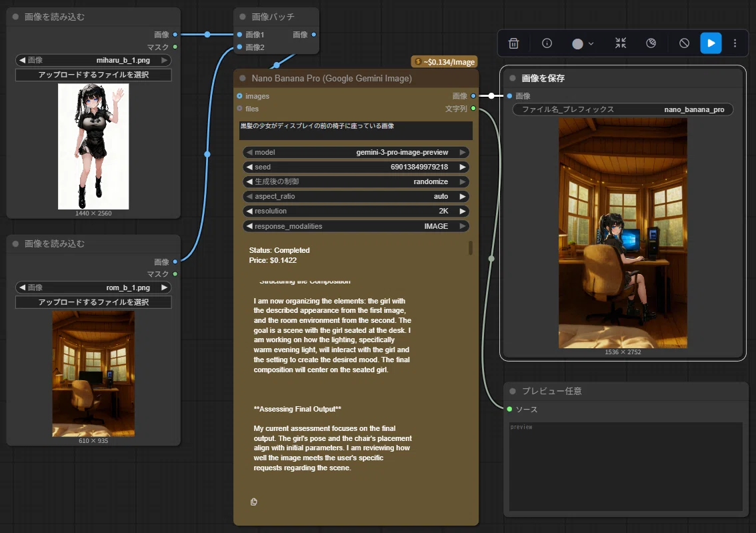The height and width of the screenshot is (533, 756).
Task: Click the 画像2 input port on 画像バッチ
Action: [239, 47]
